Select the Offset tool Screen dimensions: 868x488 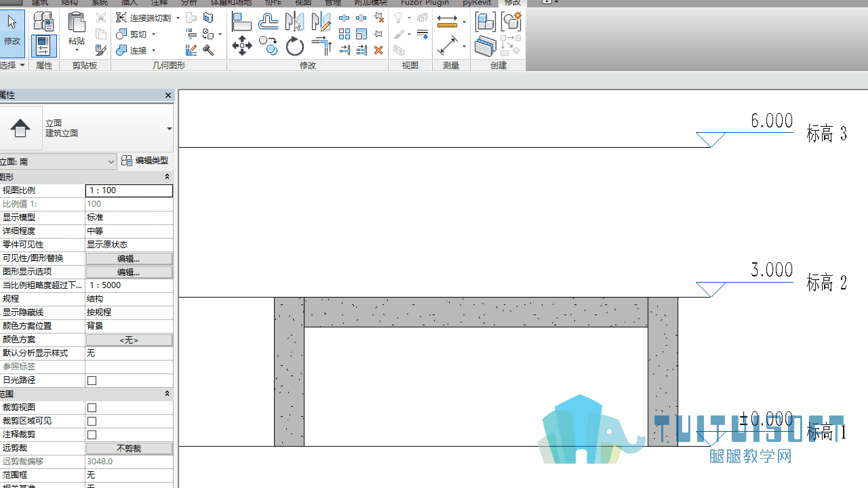269,22
